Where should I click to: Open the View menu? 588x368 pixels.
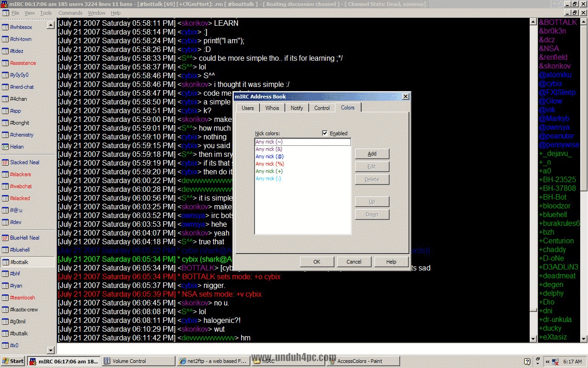point(29,13)
